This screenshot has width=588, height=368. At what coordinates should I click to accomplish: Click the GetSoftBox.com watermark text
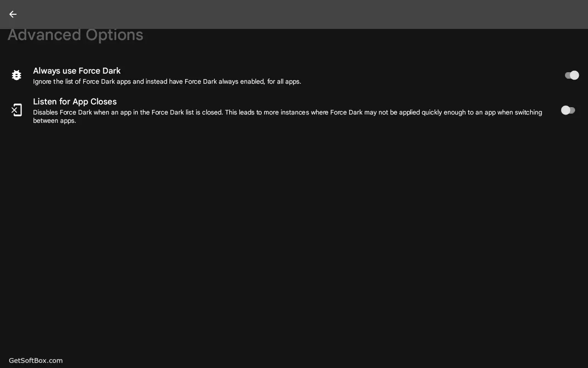point(36,361)
